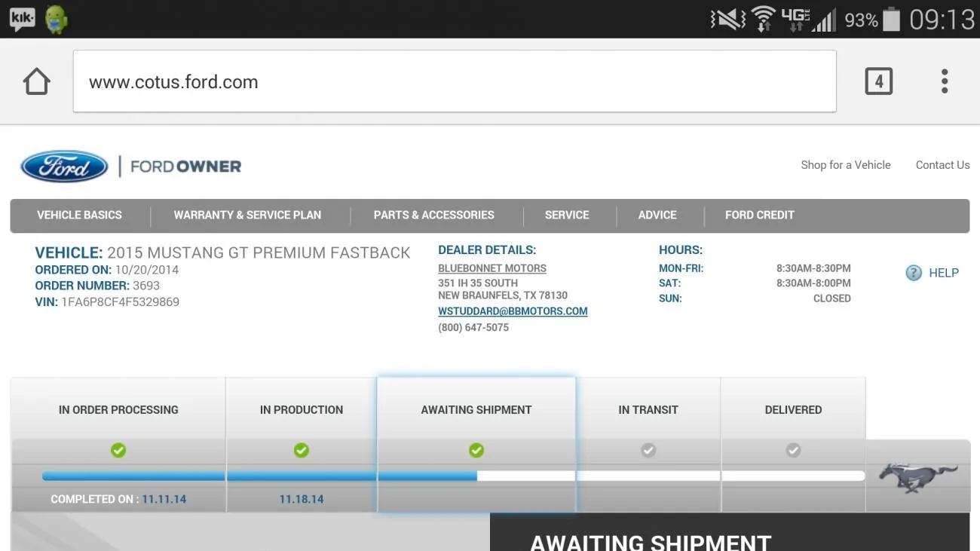Tap the 09:13 clock in status bar

click(942, 19)
